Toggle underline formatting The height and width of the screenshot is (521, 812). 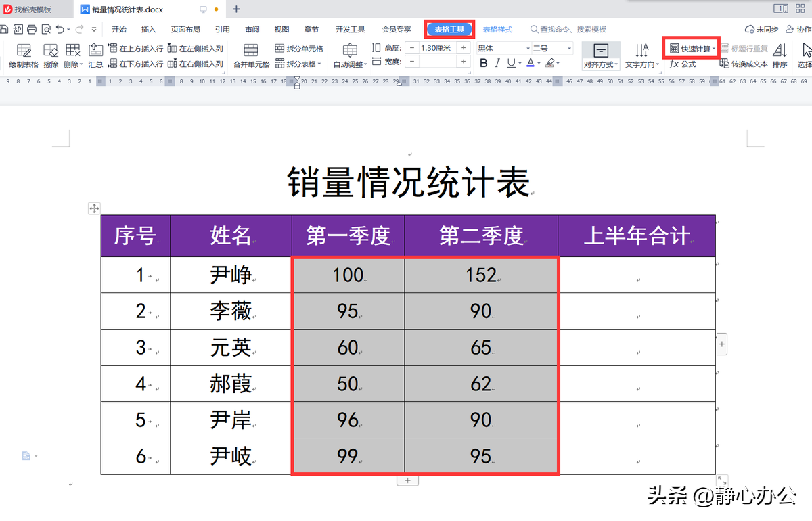511,63
